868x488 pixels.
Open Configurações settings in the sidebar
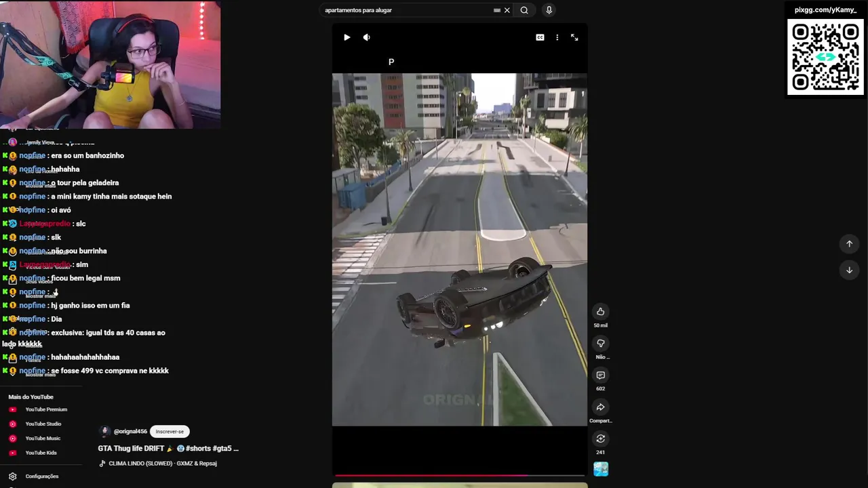pos(42,476)
